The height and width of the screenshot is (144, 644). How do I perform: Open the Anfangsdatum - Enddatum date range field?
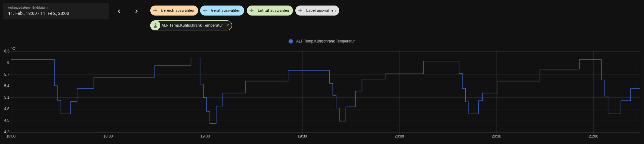[56, 11]
